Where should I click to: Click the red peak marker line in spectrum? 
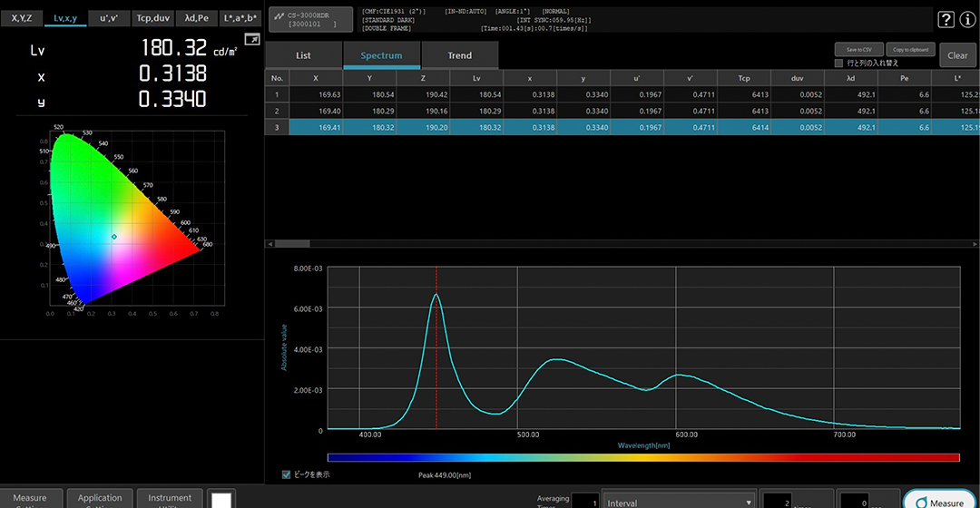(x=436, y=348)
